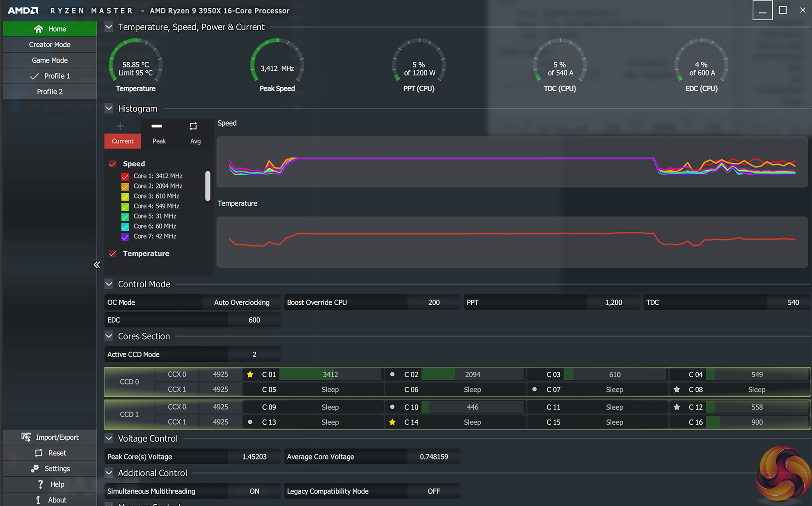This screenshot has height=506, width=812.
Task: Click the Home house icon
Action: [x=38, y=29]
